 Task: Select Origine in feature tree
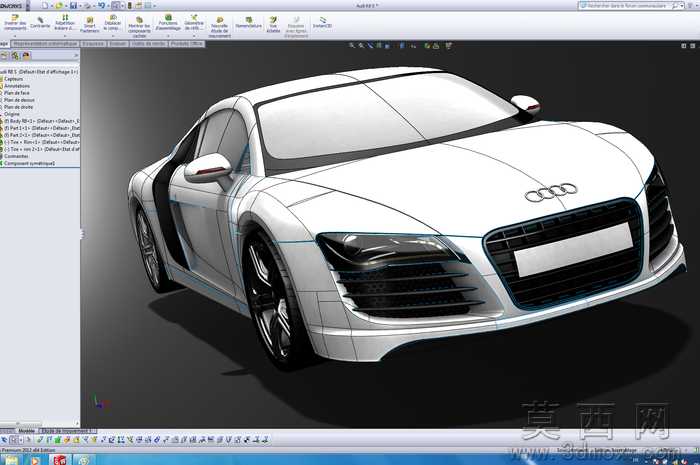12,115
